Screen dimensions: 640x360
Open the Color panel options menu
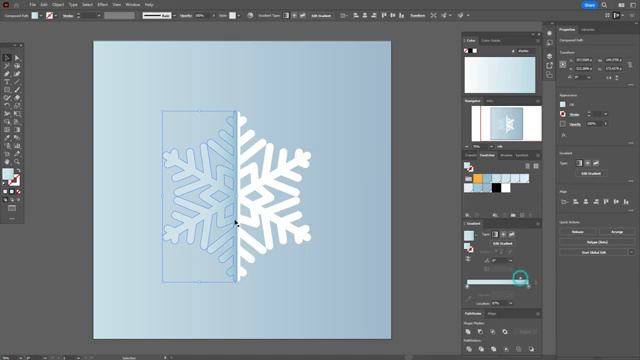[538, 41]
